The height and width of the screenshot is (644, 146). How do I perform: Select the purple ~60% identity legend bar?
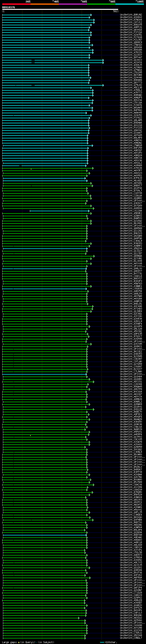coord(73,4)
